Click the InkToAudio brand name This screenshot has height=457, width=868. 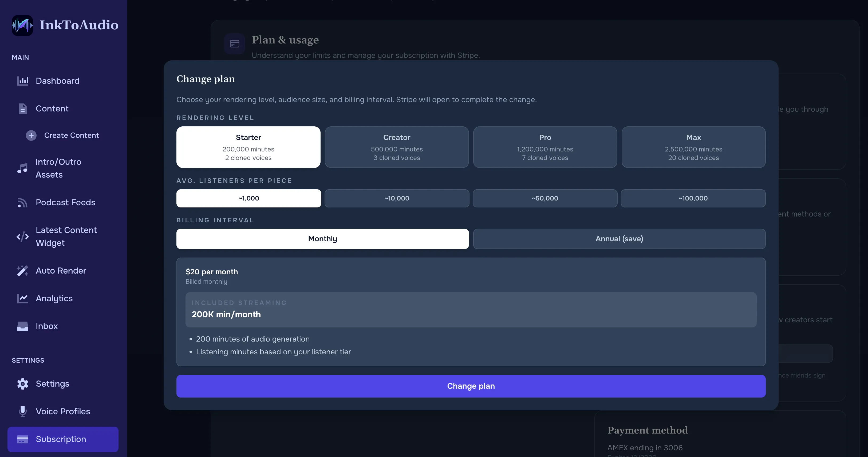pyautogui.click(x=79, y=25)
